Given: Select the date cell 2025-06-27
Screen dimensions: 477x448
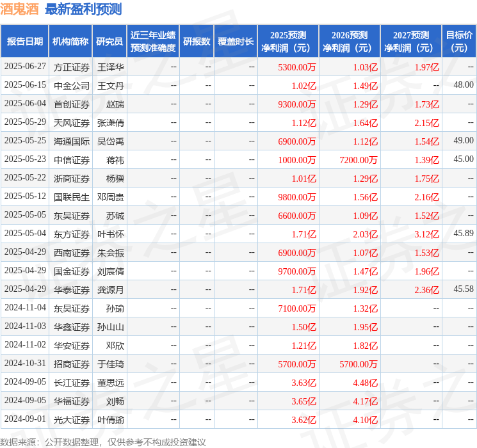Looking at the screenshot, I should click(x=25, y=67).
